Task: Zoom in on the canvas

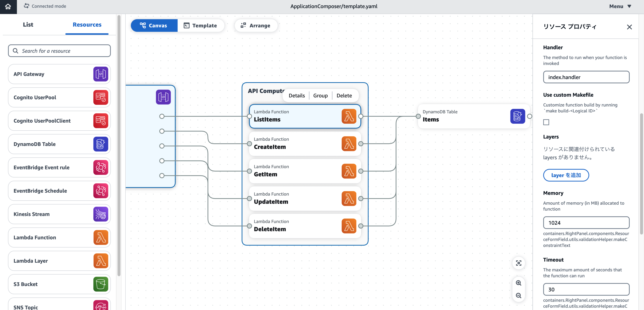Action: pos(518,283)
